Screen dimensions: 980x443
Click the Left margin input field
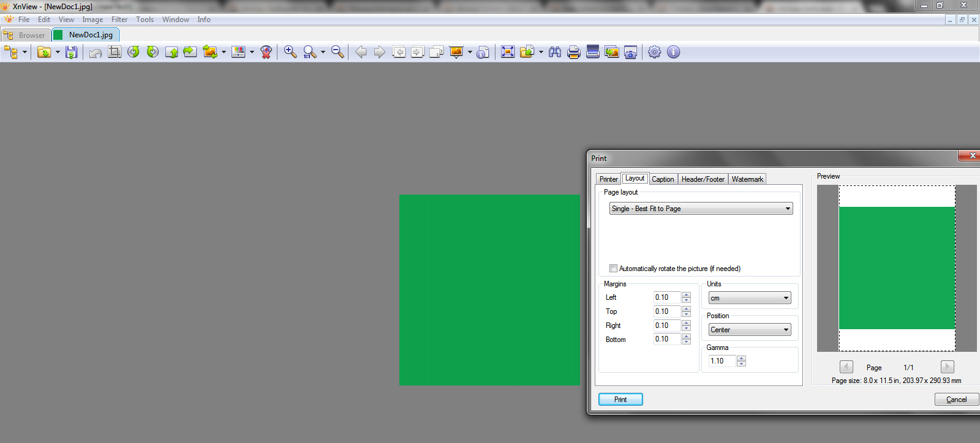[667, 297]
